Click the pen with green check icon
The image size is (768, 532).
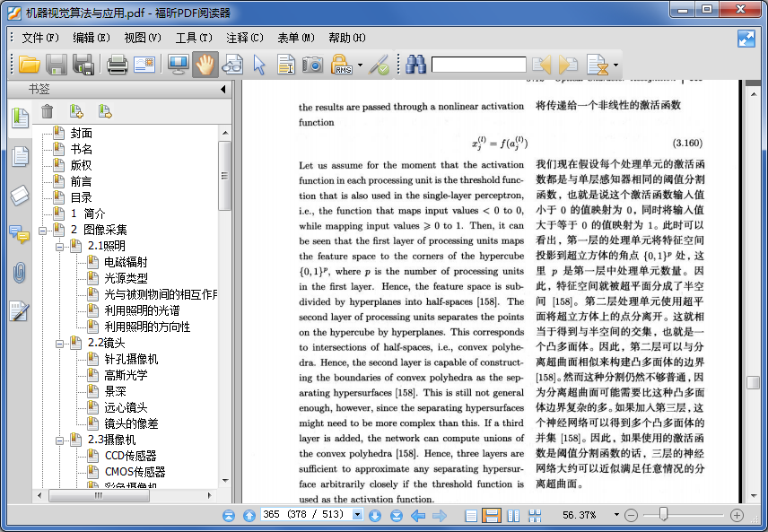pos(379,65)
